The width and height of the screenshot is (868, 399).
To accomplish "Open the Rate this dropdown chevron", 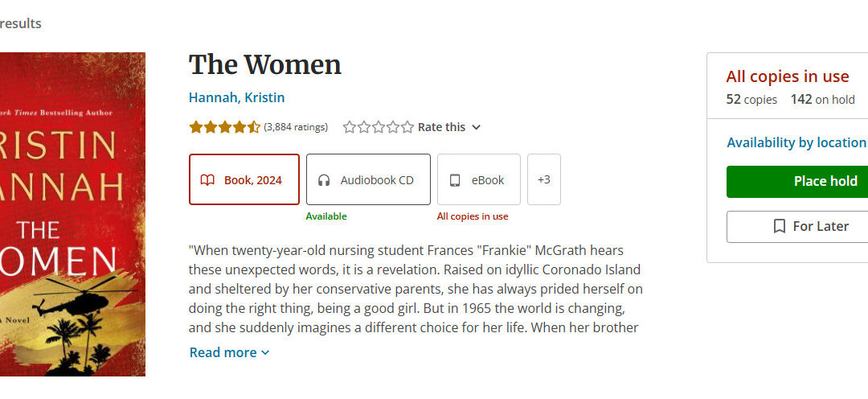I will (476, 127).
